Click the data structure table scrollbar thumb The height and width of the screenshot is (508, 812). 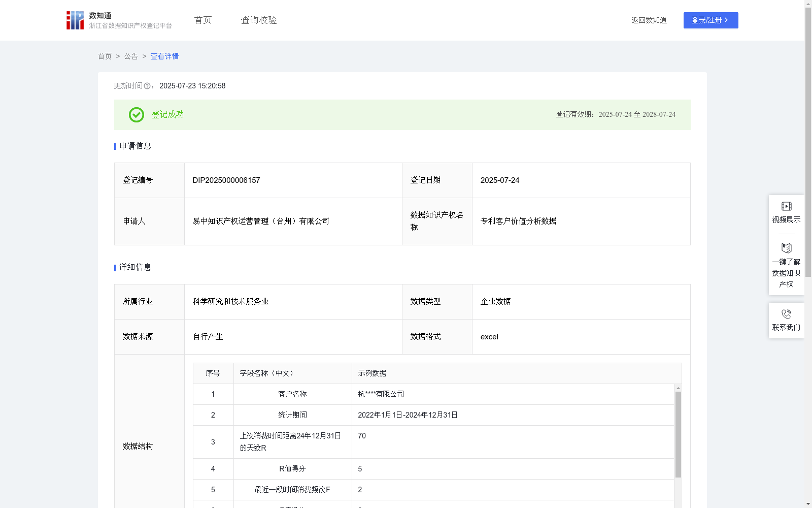point(678,434)
